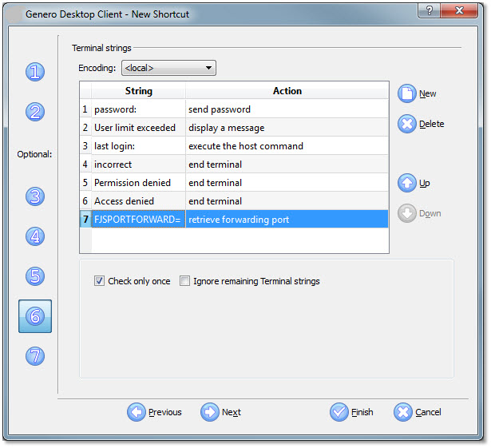Click 'retrieve forwarding port' action cell

pos(287,219)
